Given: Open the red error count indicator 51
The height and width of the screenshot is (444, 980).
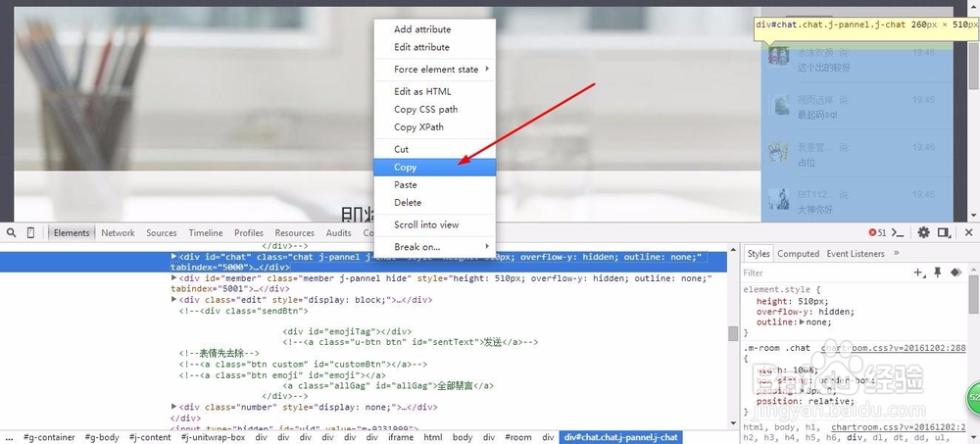Looking at the screenshot, I should (877, 232).
